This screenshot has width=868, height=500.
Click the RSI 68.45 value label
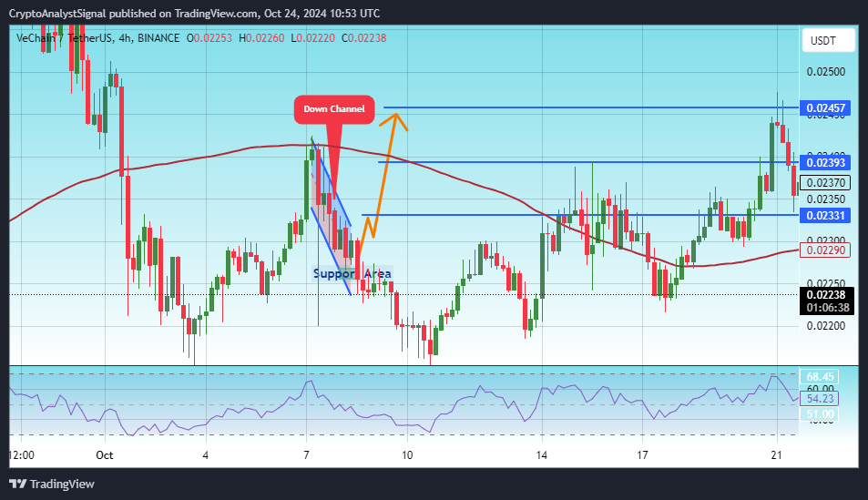click(820, 377)
